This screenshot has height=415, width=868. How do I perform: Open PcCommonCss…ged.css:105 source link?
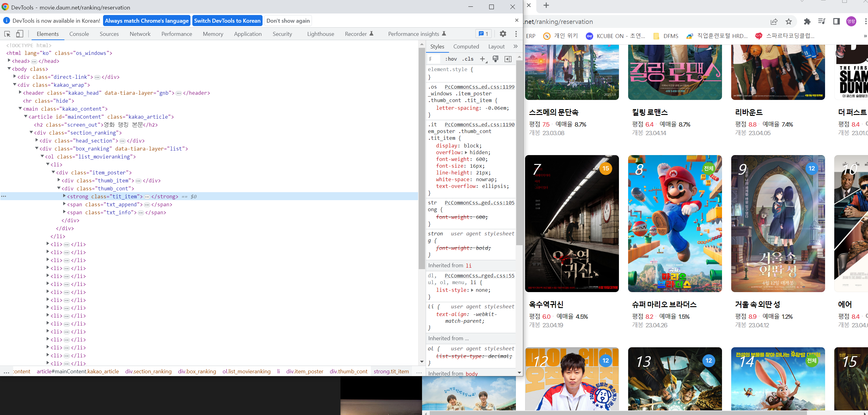click(x=479, y=203)
